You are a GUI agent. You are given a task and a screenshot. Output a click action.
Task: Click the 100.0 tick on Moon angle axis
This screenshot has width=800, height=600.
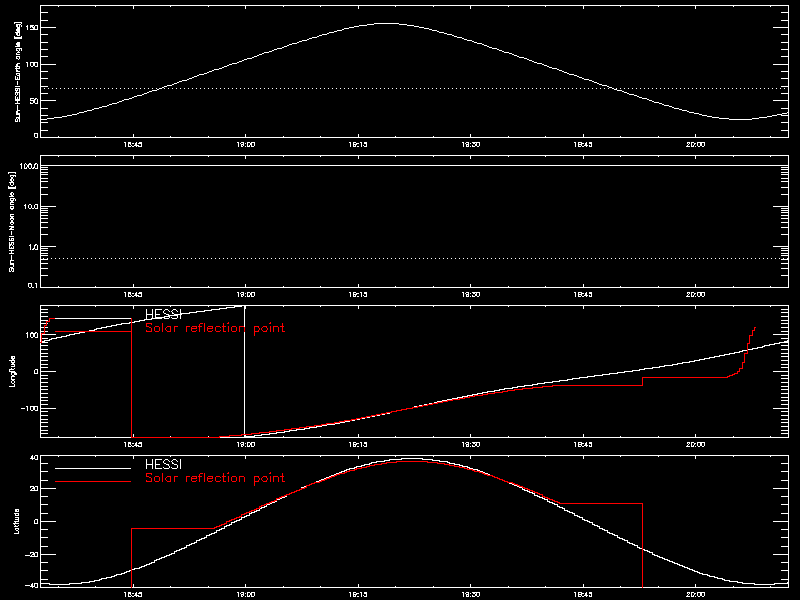click(x=29, y=166)
